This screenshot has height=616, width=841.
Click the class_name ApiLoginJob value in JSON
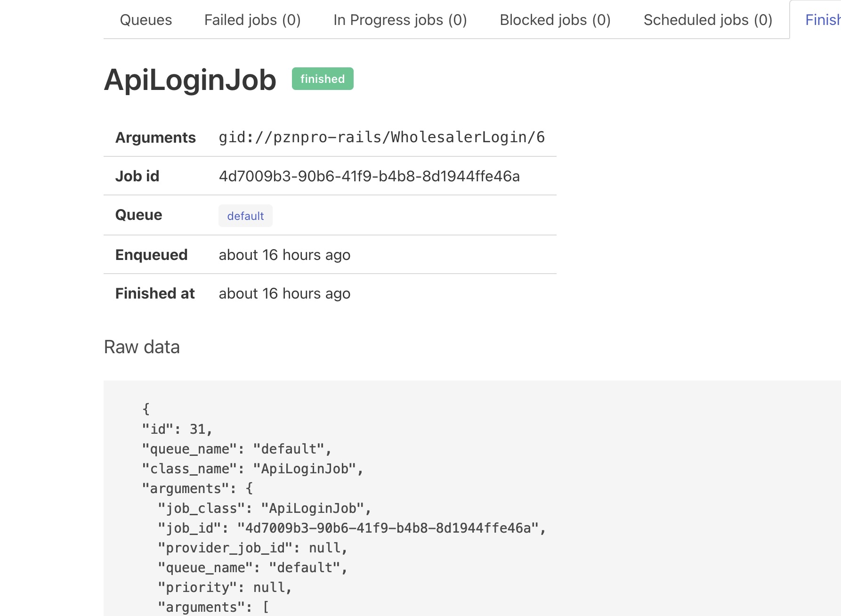point(251,469)
